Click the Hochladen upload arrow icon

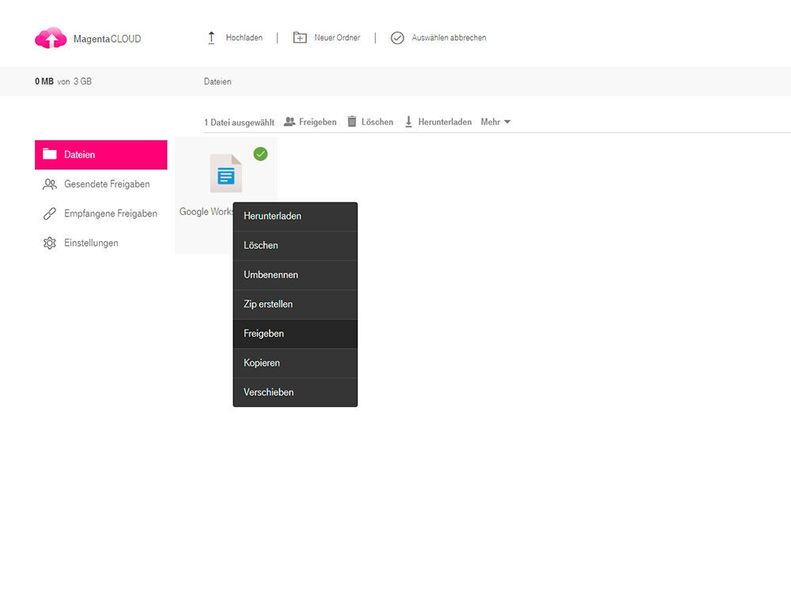click(x=211, y=38)
